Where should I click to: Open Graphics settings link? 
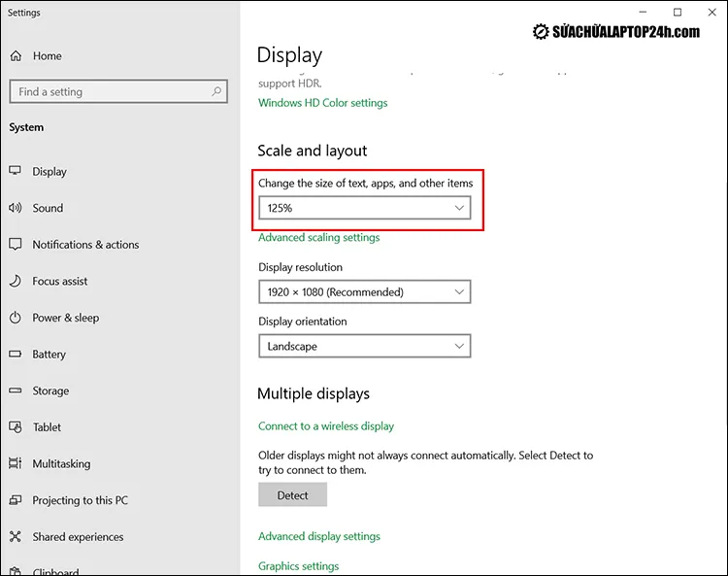tap(299, 566)
